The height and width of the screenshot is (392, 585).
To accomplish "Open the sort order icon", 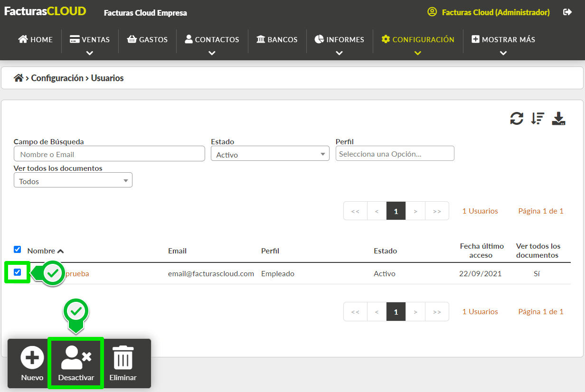I will click(538, 119).
